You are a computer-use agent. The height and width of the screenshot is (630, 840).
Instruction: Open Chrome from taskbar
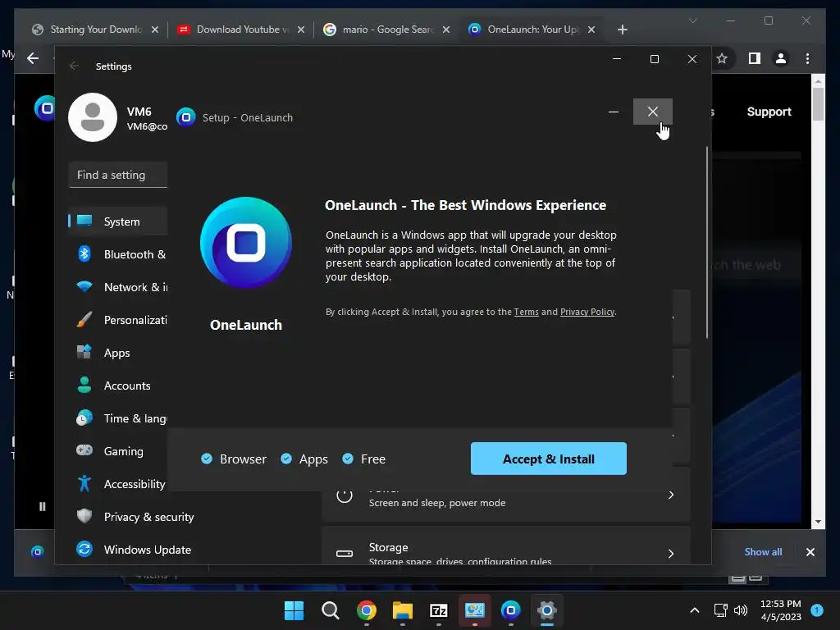[x=367, y=610]
